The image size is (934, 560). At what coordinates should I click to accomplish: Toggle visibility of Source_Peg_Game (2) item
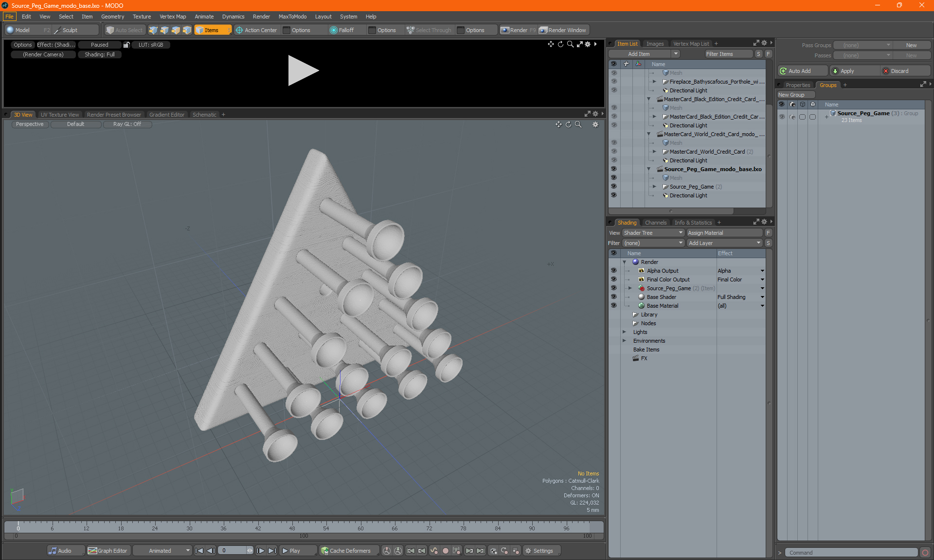(614, 187)
